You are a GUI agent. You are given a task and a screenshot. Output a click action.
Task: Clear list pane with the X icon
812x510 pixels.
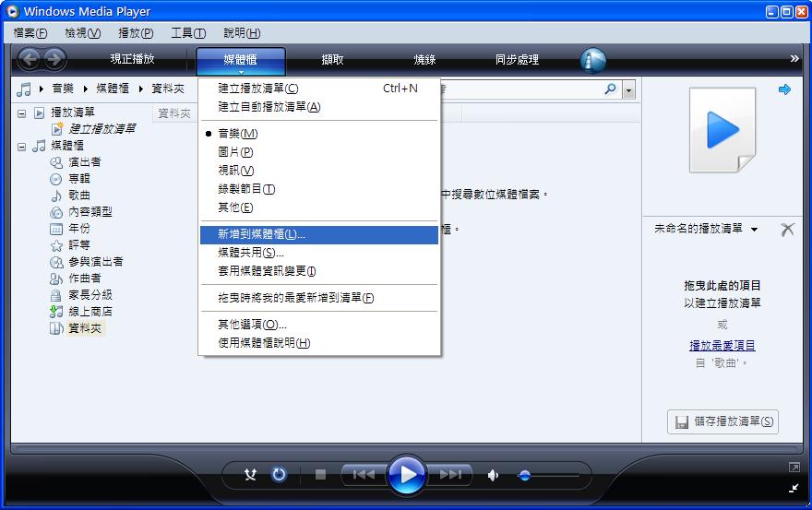(x=788, y=230)
